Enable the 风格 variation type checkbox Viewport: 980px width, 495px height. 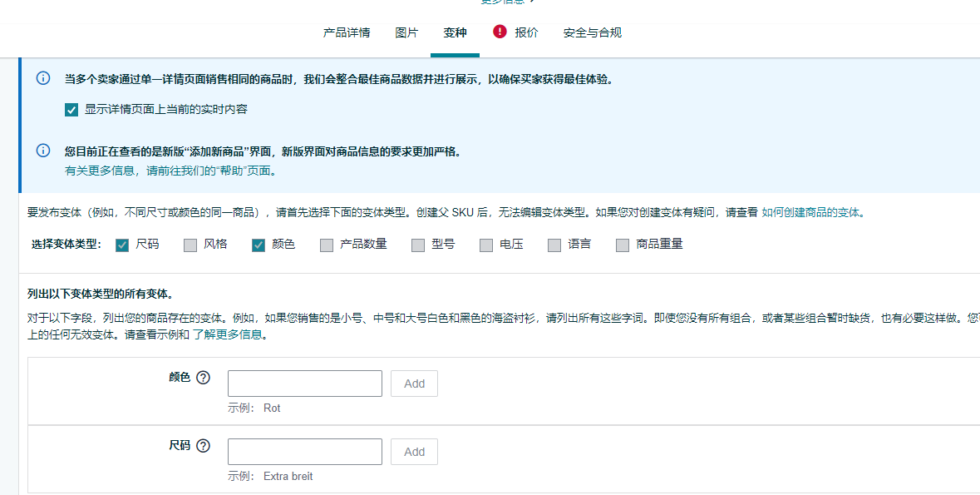pyautogui.click(x=190, y=245)
